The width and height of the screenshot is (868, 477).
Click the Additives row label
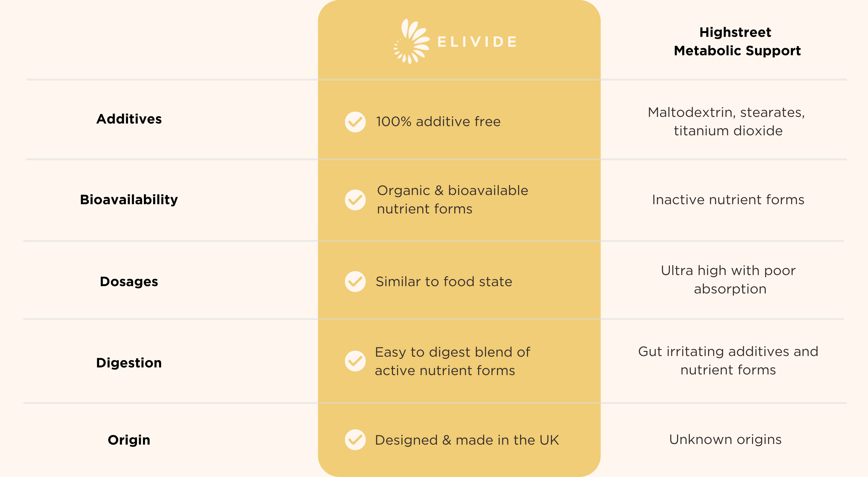129,119
